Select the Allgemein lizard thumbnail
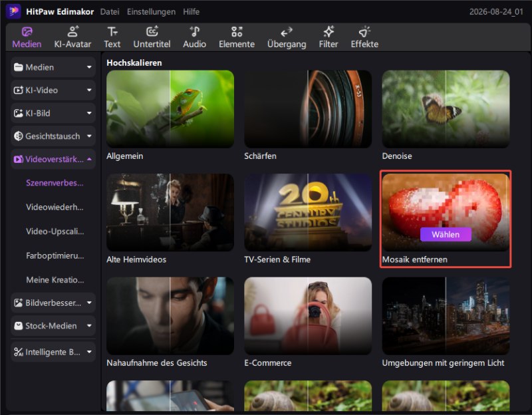The width and height of the screenshot is (532, 415). 170,109
